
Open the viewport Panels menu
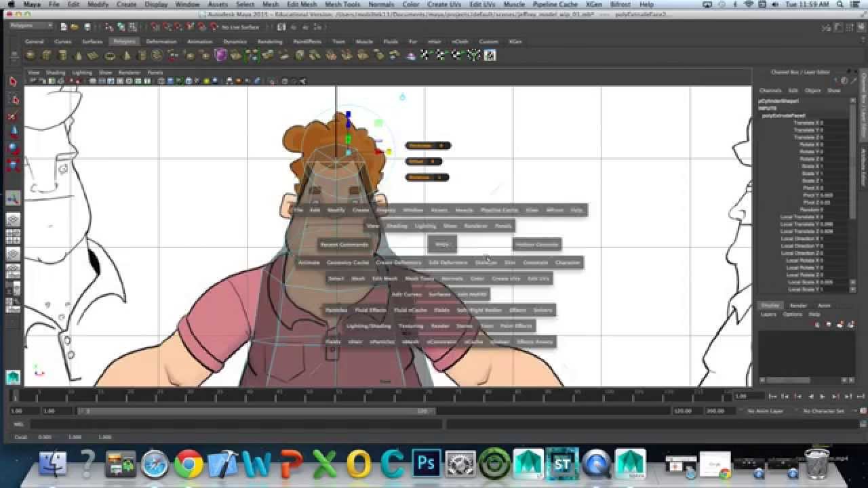[155, 72]
